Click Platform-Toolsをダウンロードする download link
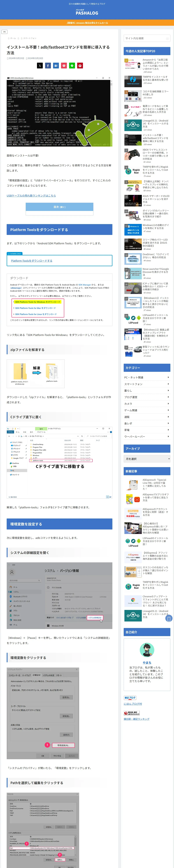The height and width of the screenshot is (868, 174). (x=31, y=260)
